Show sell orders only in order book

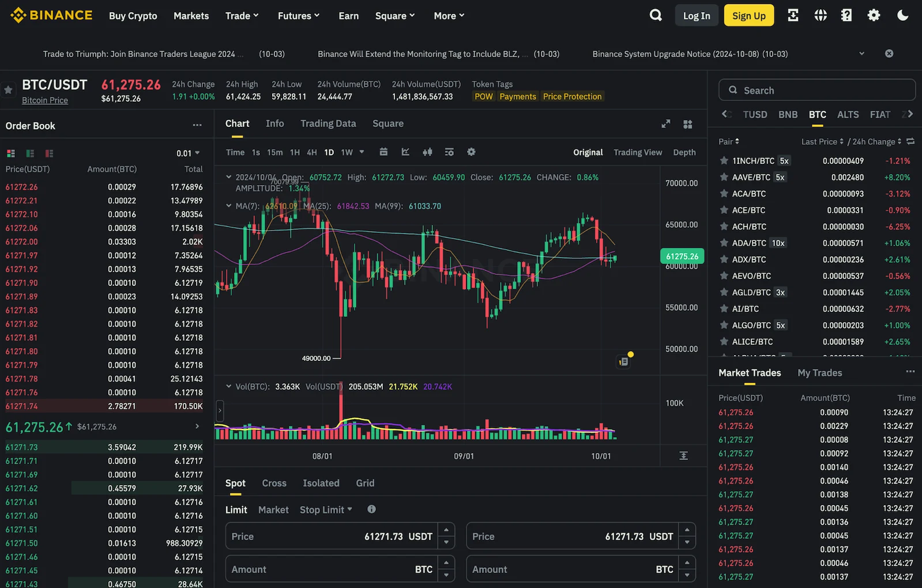coord(49,153)
